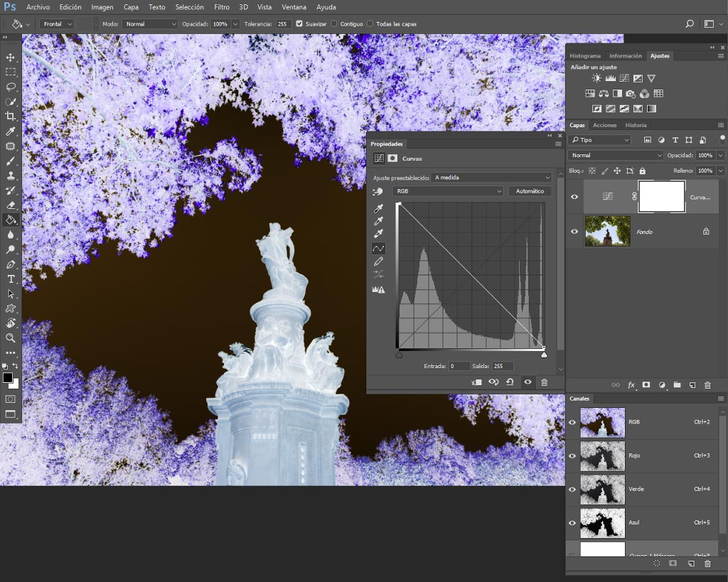
Task: Open the Propiedades panel menu
Action: click(558, 144)
